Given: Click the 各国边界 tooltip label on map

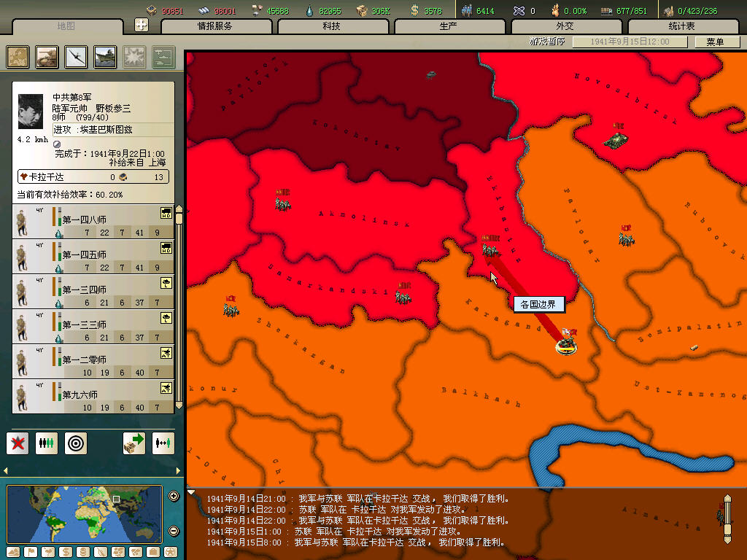Looking at the screenshot, I should pyautogui.click(x=538, y=304).
